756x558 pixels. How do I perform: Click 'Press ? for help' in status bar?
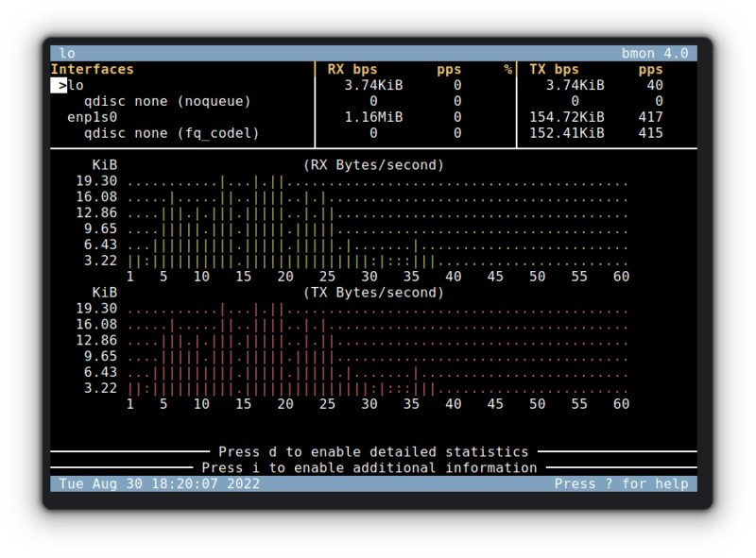point(621,483)
